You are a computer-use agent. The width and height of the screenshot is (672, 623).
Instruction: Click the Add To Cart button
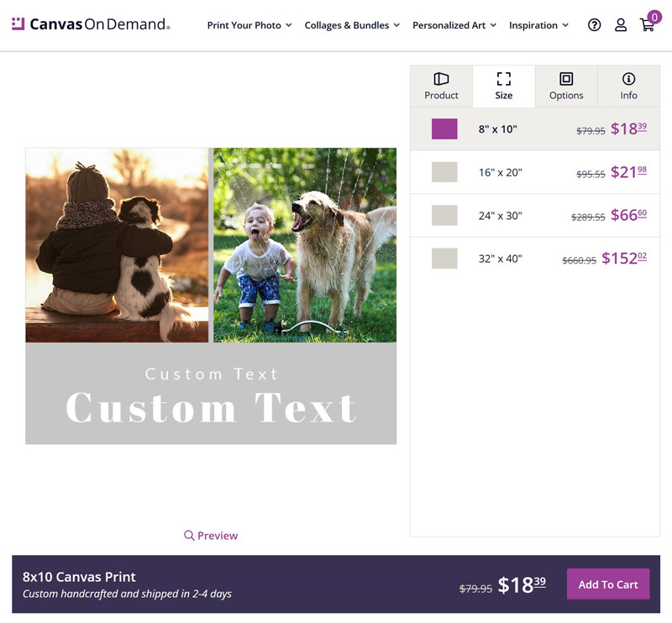pyautogui.click(x=608, y=584)
